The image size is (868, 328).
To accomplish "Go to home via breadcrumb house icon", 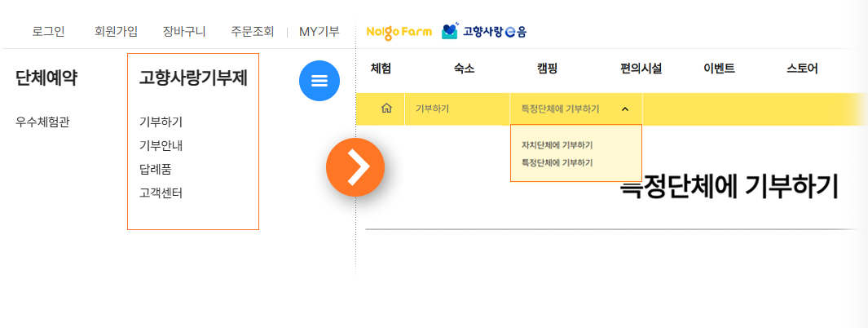I will point(386,109).
